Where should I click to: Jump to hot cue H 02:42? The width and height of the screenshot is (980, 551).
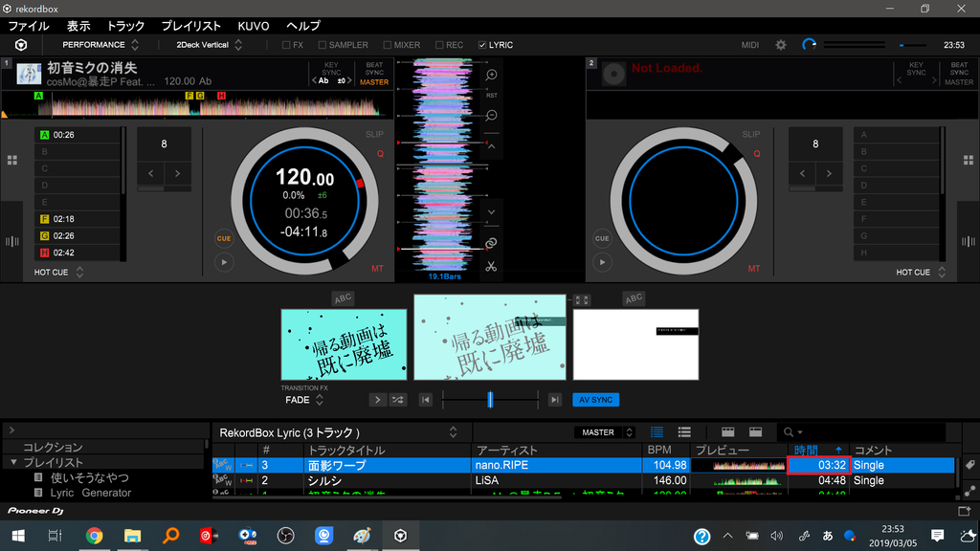coord(77,253)
